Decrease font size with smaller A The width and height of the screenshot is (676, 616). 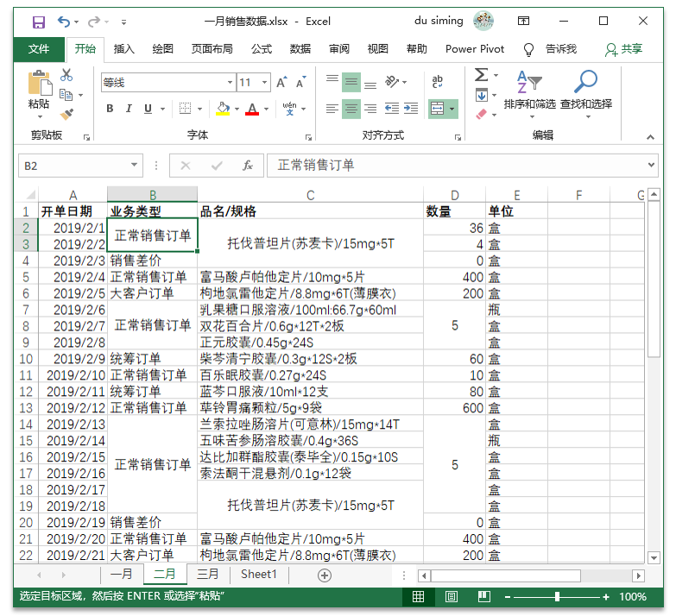pyautogui.click(x=301, y=82)
